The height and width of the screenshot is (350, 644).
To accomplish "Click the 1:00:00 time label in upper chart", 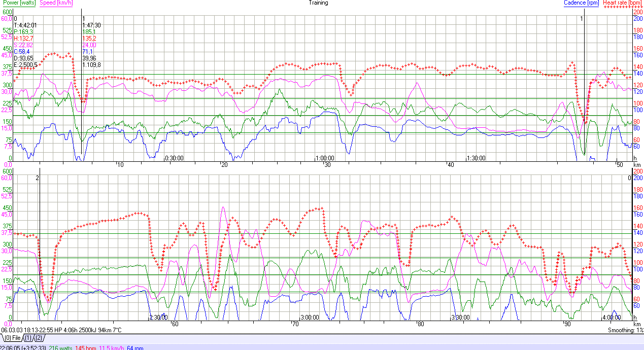I will [x=324, y=158].
